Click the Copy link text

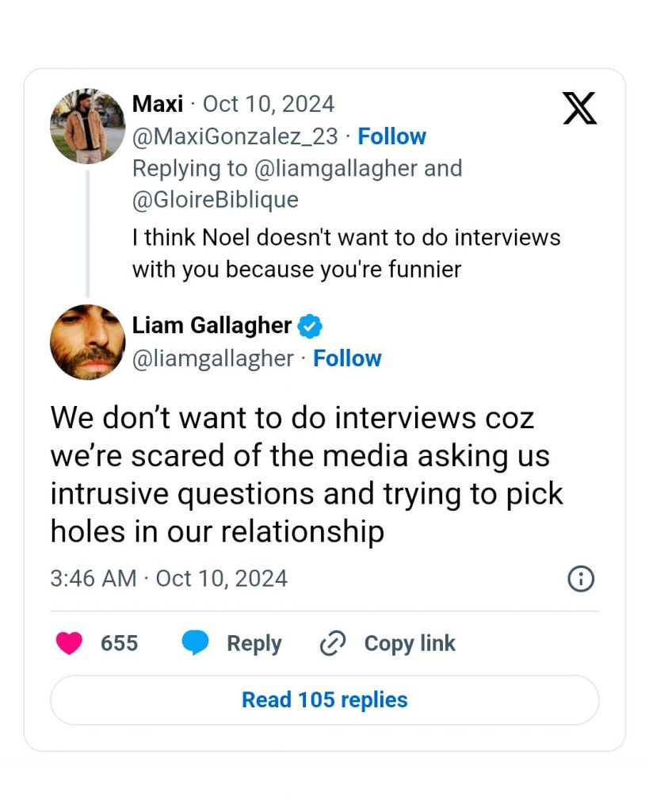click(x=410, y=643)
